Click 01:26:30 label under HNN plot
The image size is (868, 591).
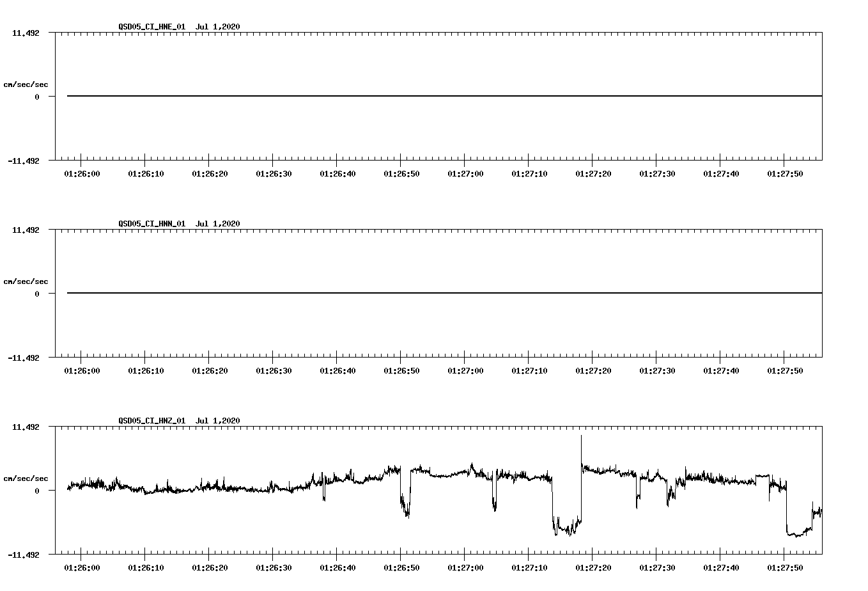pyautogui.click(x=274, y=370)
